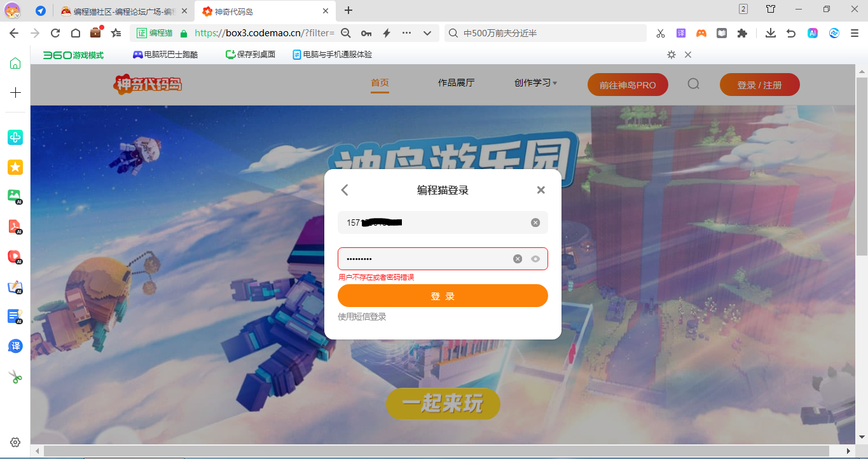Image resolution: width=868 pixels, height=459 pixels.
Task: Open a new browser tab
Action: (x=348, y=10)
